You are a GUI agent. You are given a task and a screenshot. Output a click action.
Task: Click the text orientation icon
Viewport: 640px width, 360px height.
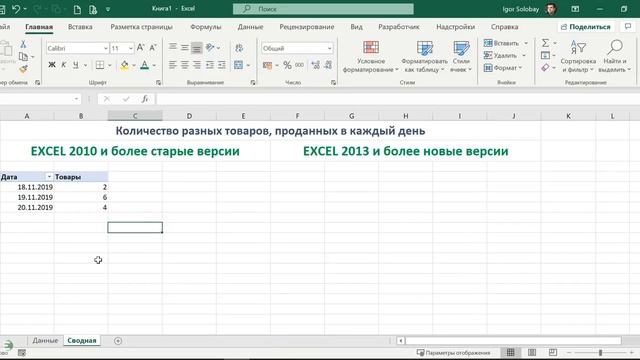(210, 47)
